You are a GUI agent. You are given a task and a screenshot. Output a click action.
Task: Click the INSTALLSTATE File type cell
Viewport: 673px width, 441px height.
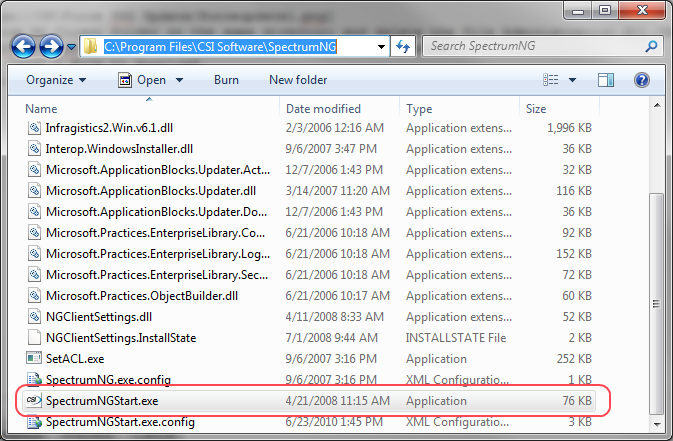(x=456, y=338)
